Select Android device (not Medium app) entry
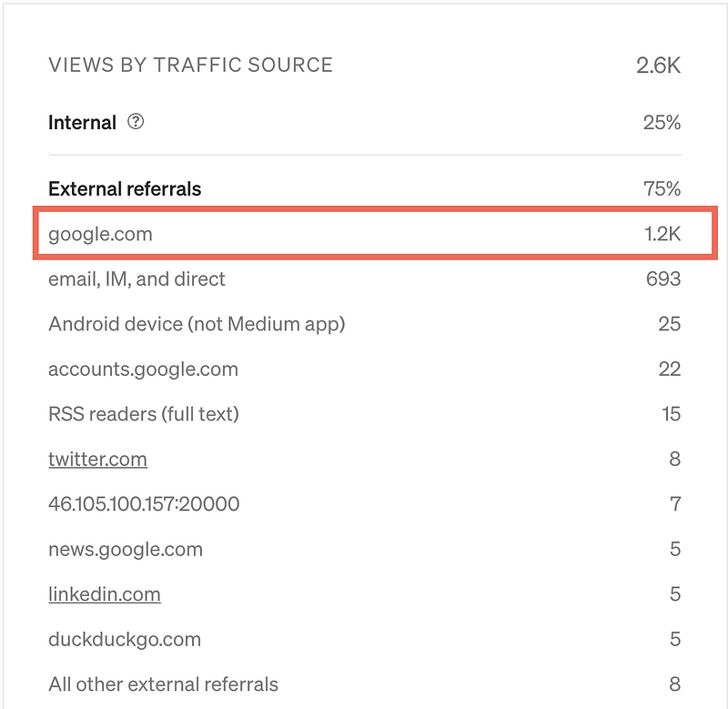This screenshot has width=728, height=709. point(365,324)
